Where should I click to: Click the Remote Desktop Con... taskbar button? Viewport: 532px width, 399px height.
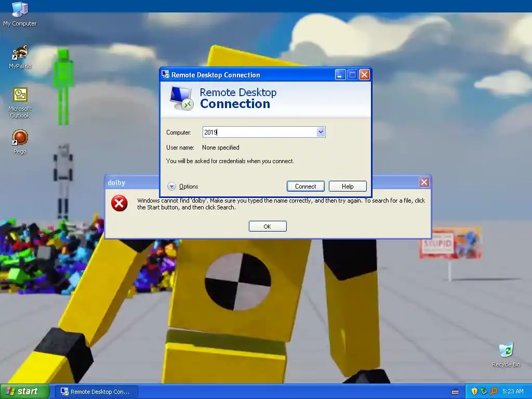(96, 392)
